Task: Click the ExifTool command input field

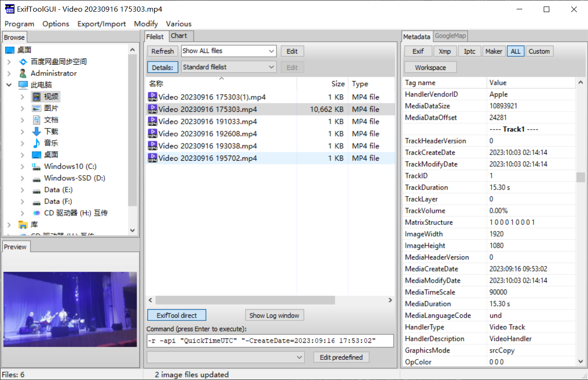Action: click(270, 341)
